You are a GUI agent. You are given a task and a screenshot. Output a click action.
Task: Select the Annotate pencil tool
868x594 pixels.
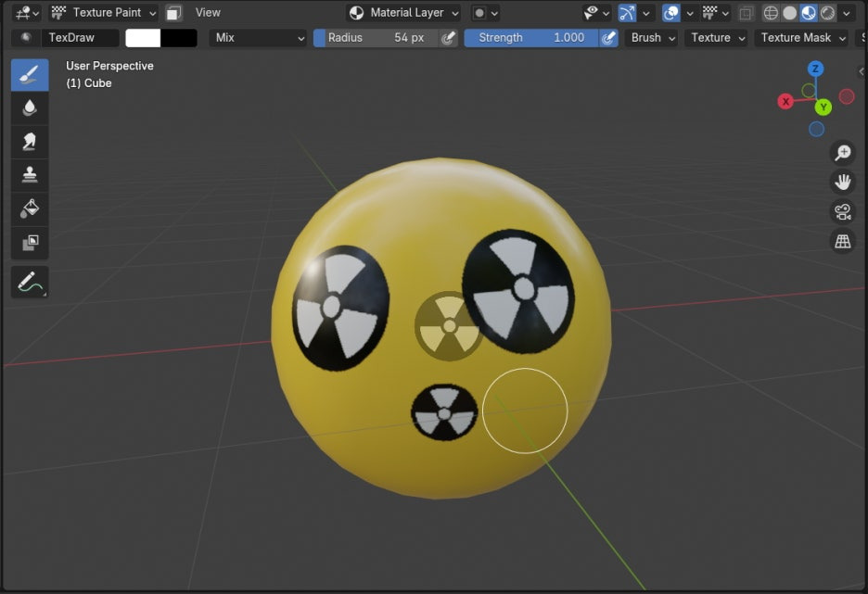tap(30, 282)
